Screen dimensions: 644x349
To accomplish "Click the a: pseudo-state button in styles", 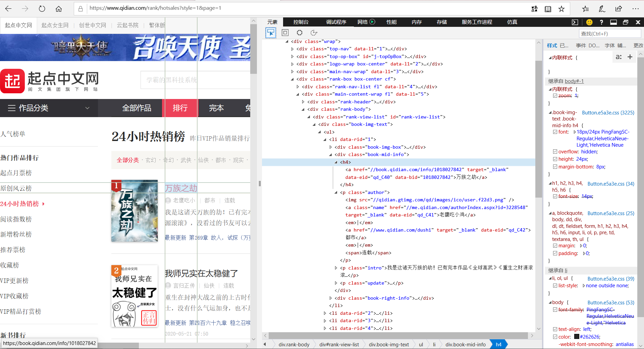I will [x=619, y=57].
